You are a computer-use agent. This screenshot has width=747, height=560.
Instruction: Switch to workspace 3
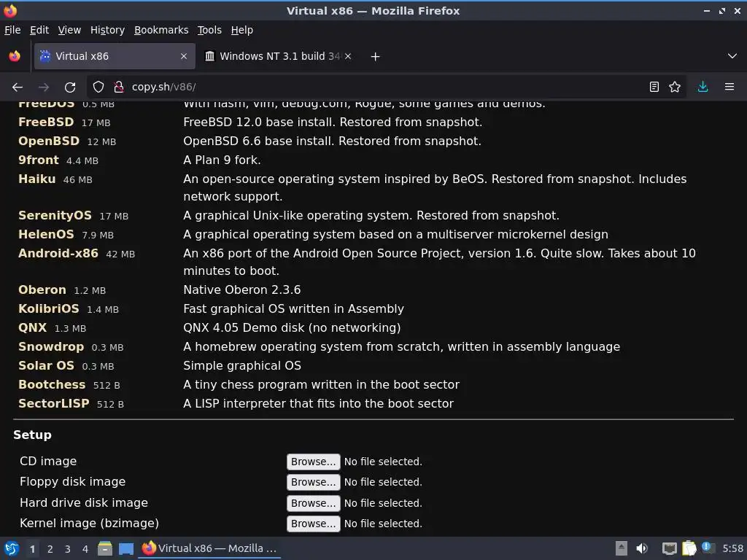pyautogui.click(x=68, y=549)
